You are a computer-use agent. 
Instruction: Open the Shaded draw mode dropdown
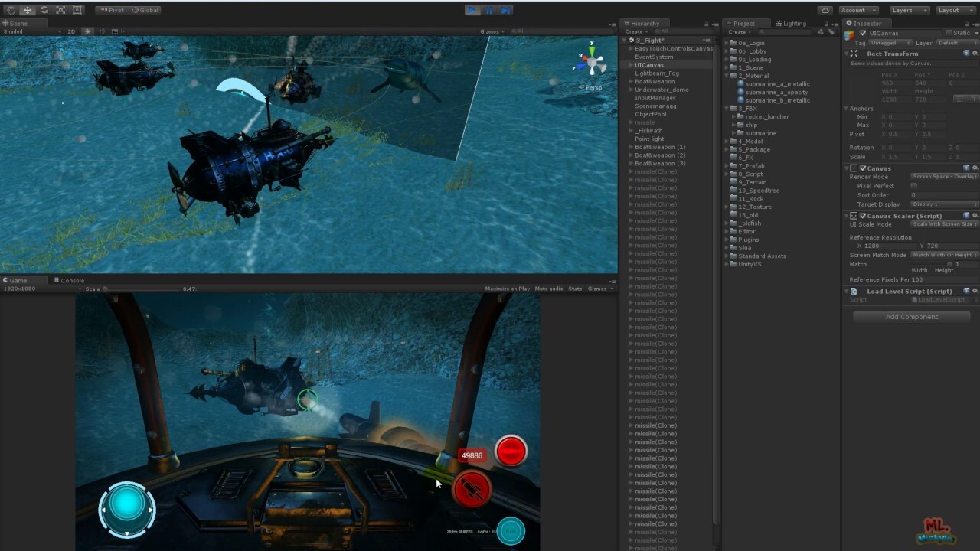click(x=14, y=31)
